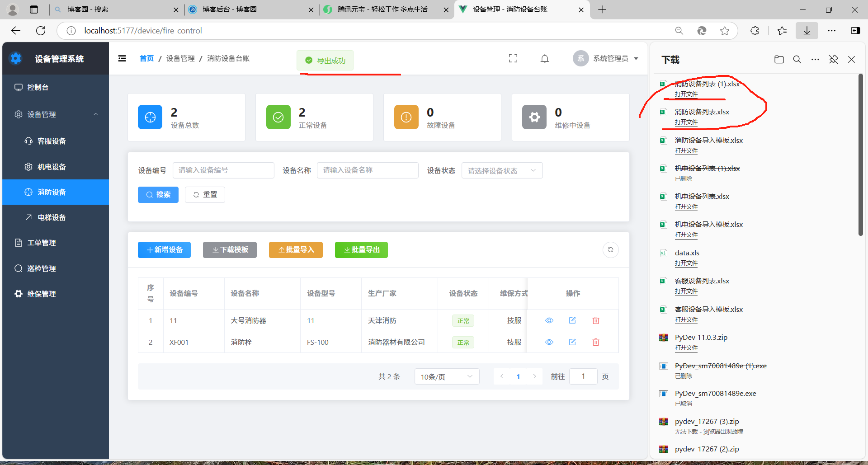This screenshot has height=465, width=868.
Task: Open more options in the 下载 panel
Action: (815, 60)
